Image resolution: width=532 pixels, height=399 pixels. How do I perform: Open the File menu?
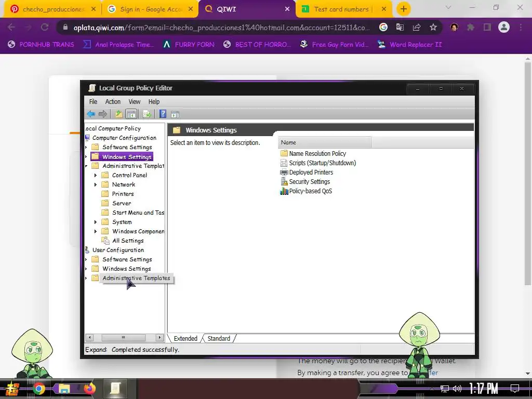(x=93, y=101)
